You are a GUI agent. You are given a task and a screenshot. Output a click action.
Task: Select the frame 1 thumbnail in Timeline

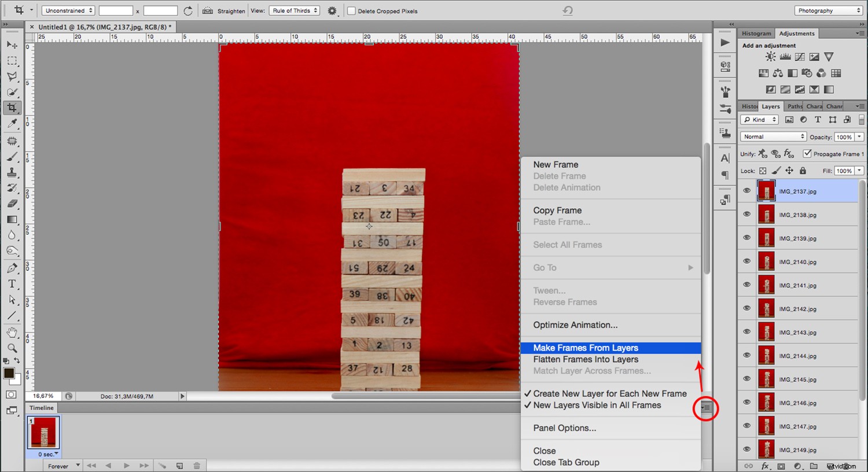43,432
